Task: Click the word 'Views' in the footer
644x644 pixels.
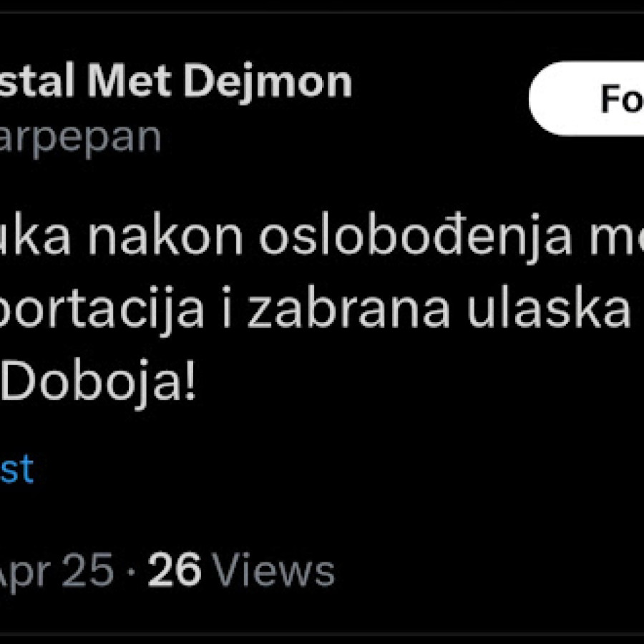Action: pos(274,571)
